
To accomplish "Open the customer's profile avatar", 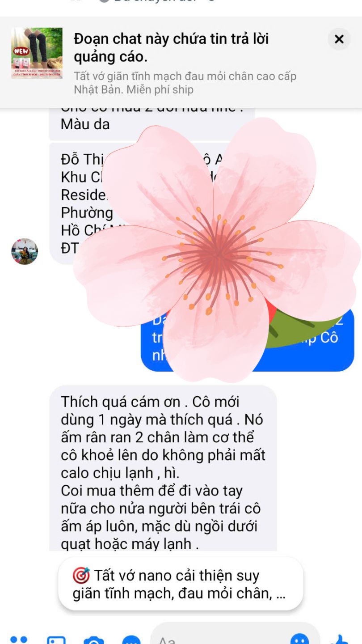I will point(25,251).
